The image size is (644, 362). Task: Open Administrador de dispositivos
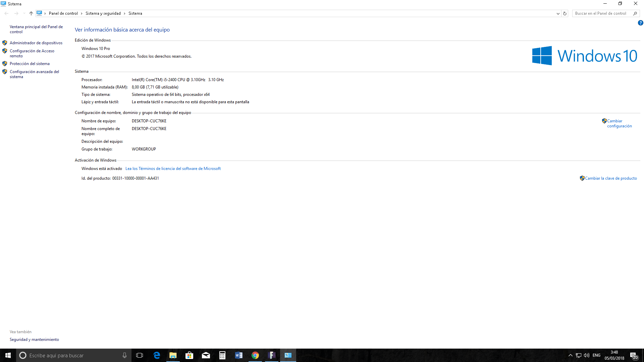coord(36,43)
